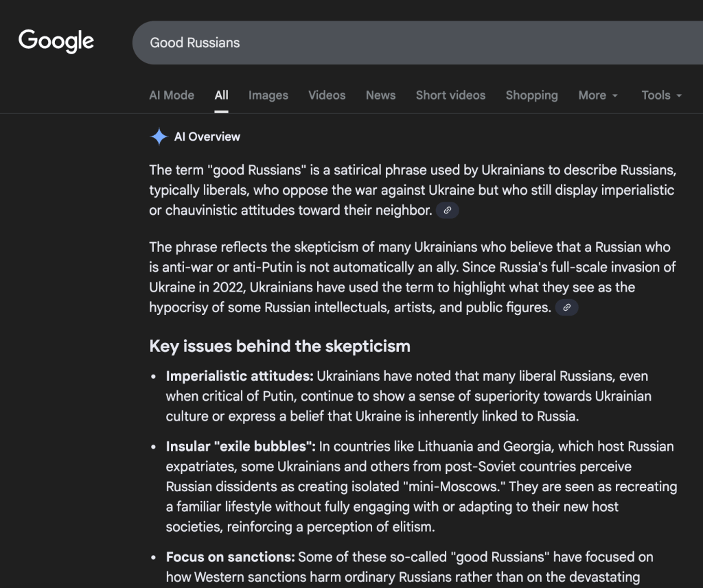Screen dimensions: 703x588
Task: Expand the Tools dropdown
Action: 661,95
